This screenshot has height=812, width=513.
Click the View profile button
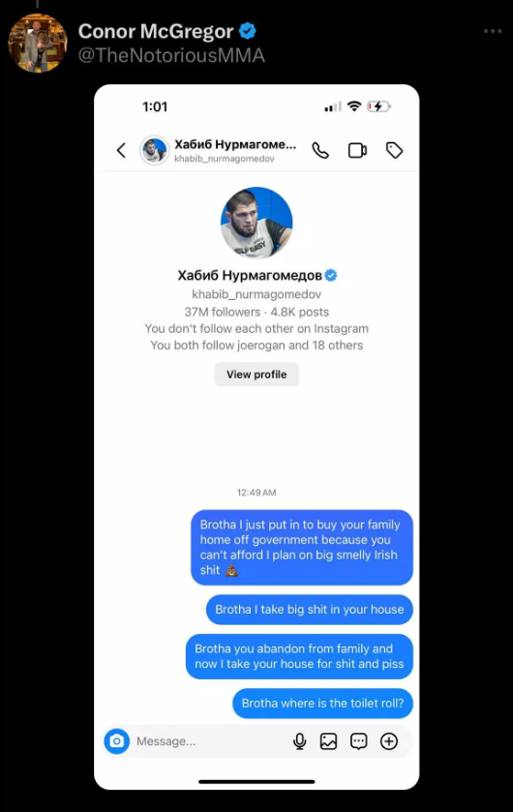256,375
